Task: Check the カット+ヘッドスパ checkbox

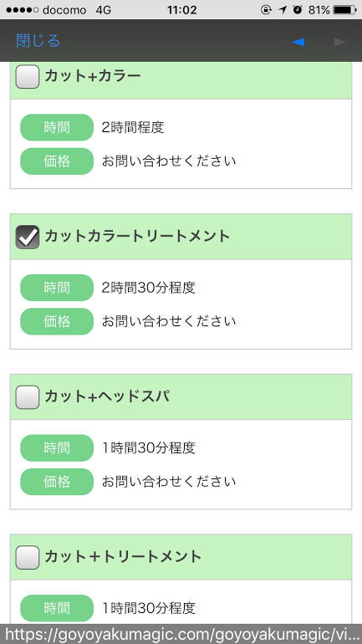Action: pos(28,397)
